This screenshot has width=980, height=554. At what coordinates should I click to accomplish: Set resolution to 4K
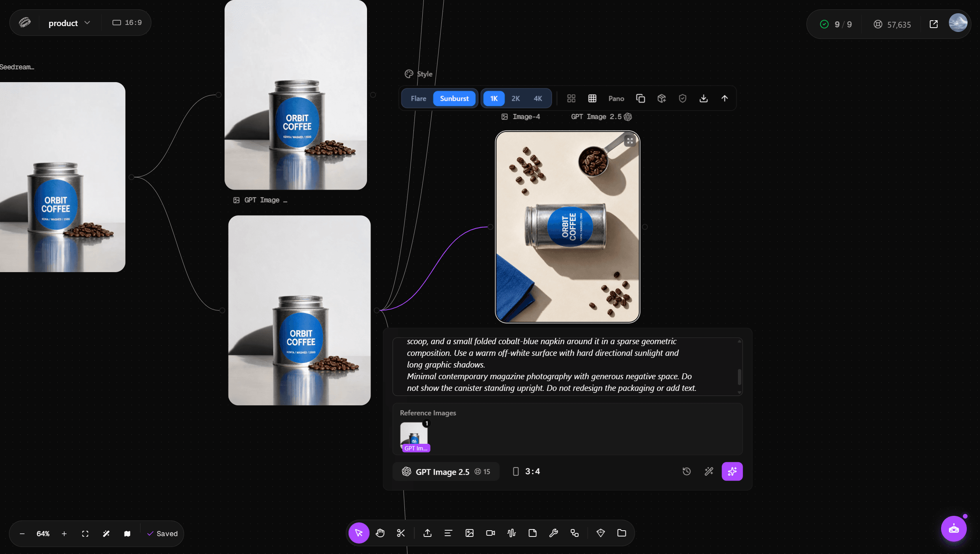538,98
